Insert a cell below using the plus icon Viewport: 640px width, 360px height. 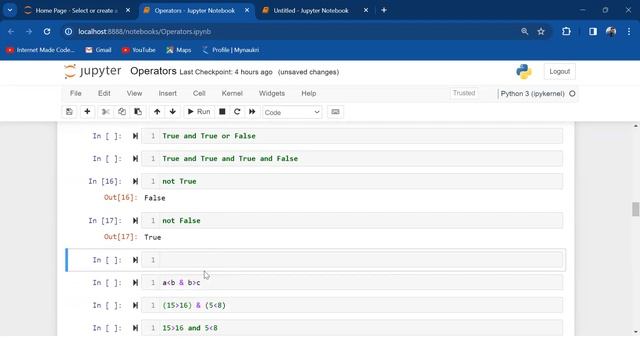tap(87, 112)
